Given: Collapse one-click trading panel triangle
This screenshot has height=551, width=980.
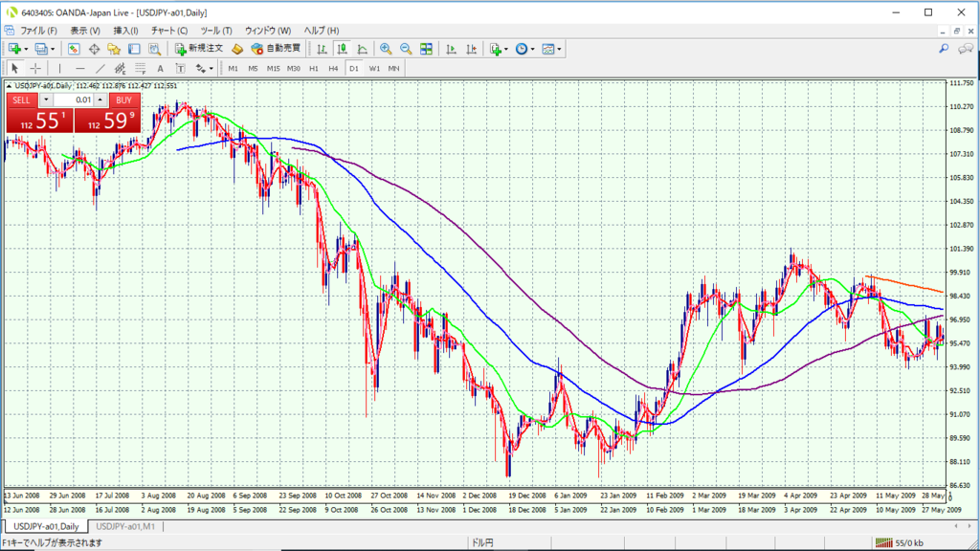Looking at the screenshot, I should coord(9,86).
